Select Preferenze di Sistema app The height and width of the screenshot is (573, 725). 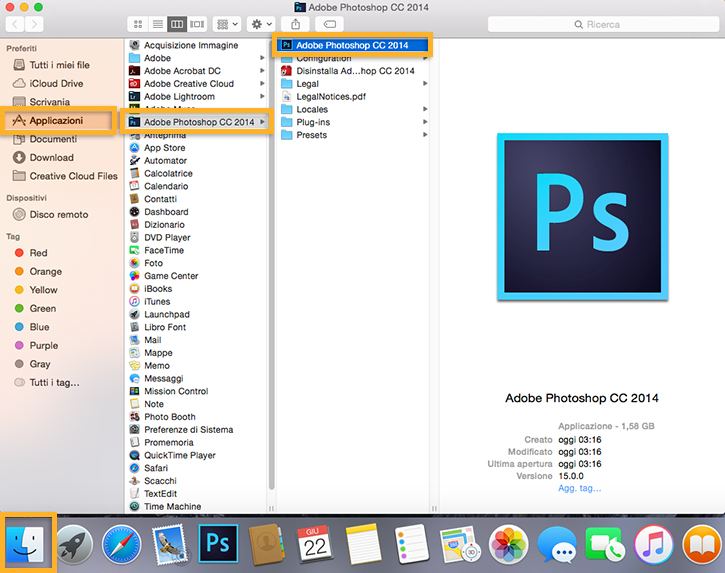tap(188, 430)
